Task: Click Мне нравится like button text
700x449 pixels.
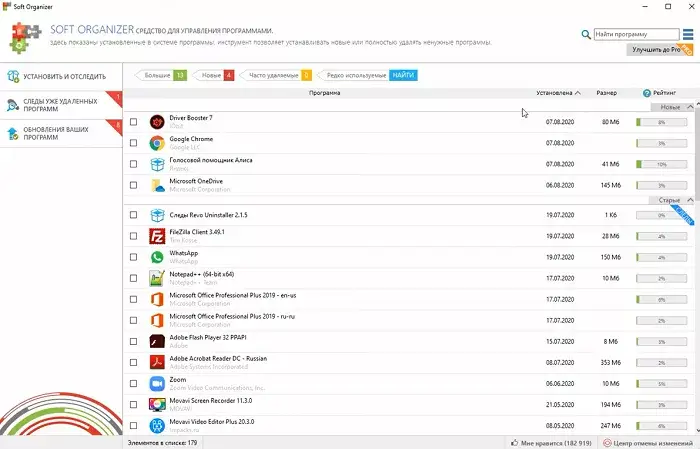Action: click(x=556, y=443)
